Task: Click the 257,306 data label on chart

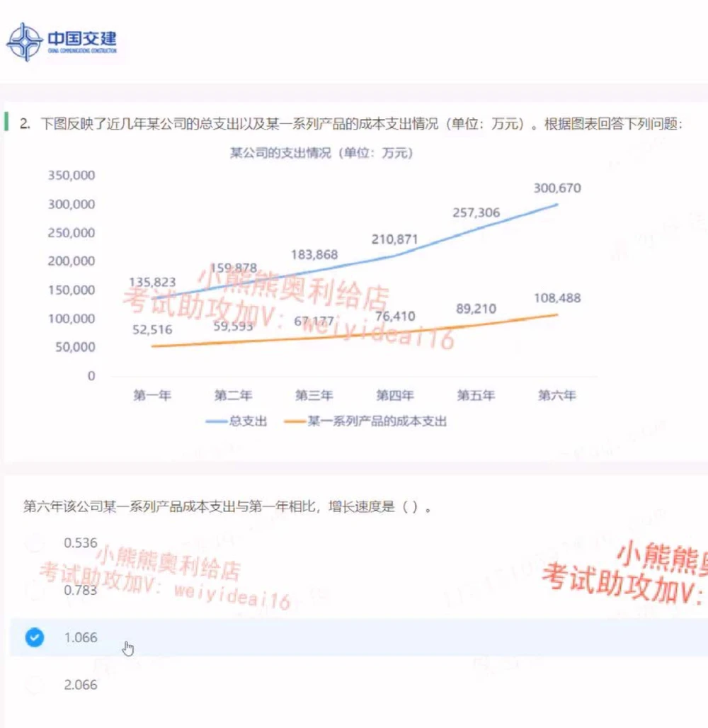Action: pos(475,212)
